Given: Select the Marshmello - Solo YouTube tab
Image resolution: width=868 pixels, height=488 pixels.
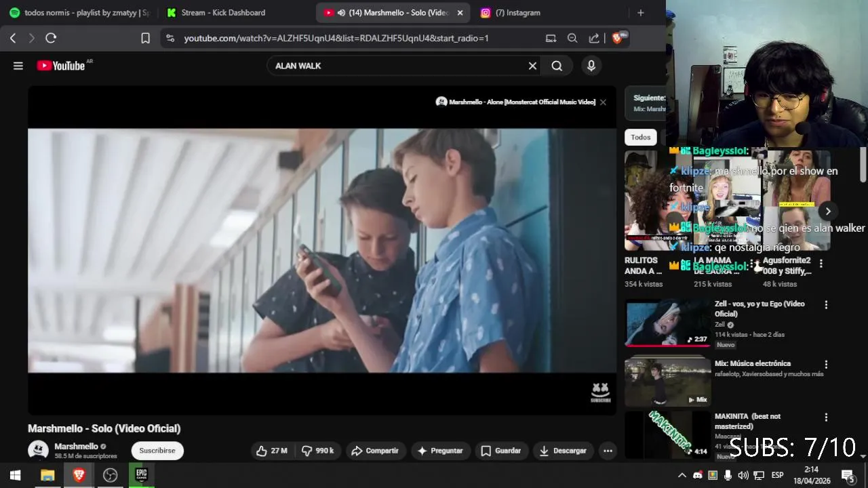Looking at the screenshot, I should 393,12.
